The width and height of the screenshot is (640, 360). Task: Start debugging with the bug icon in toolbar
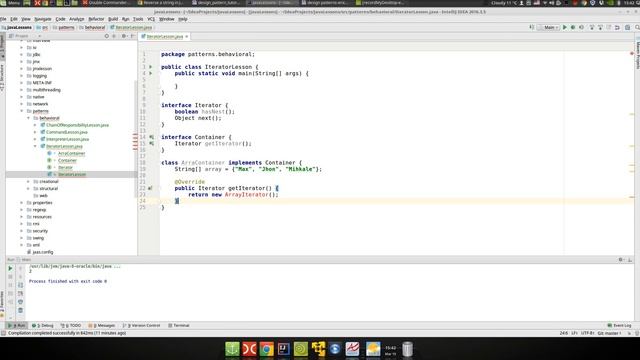pos(573,27)
